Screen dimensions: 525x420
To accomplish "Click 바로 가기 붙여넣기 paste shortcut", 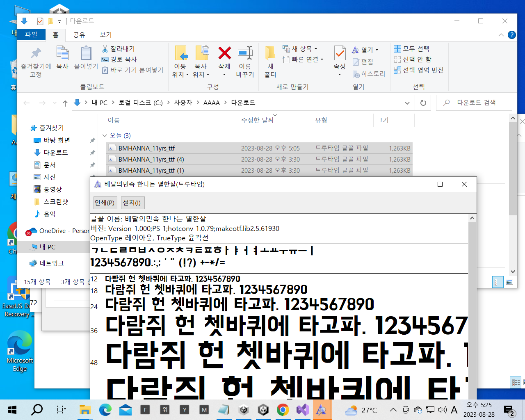I will pyautogui.click(x=132, y=70).
